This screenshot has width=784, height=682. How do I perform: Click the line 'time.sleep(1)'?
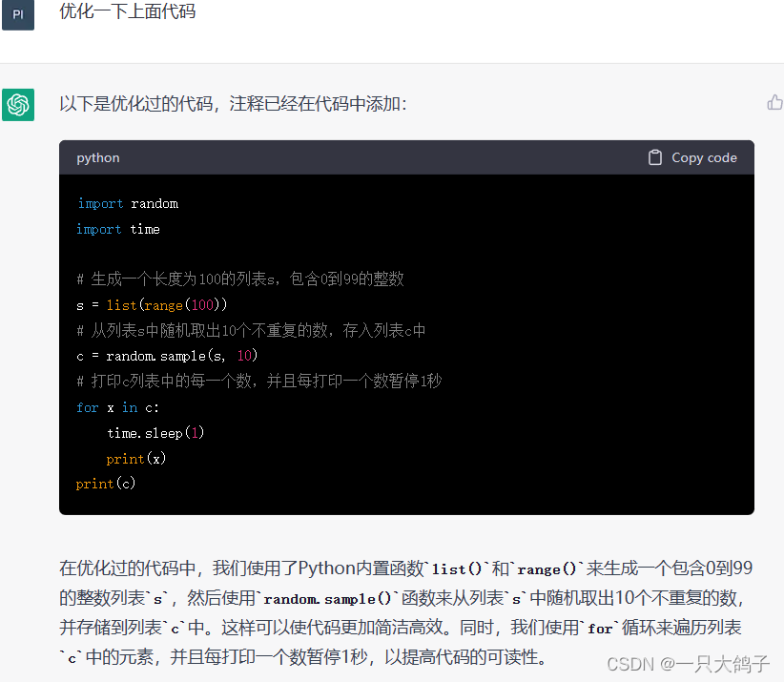pyautogui.click(x=155, y=433)
